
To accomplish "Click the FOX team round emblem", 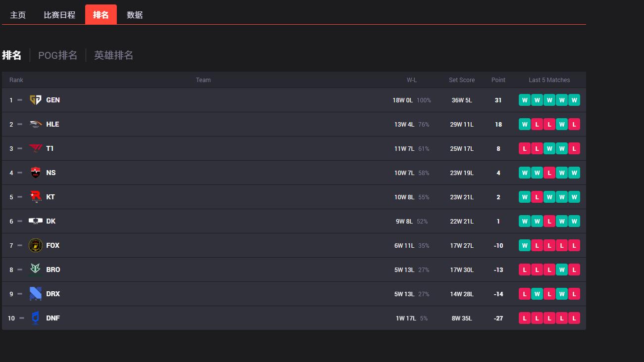I will (36, 245).
